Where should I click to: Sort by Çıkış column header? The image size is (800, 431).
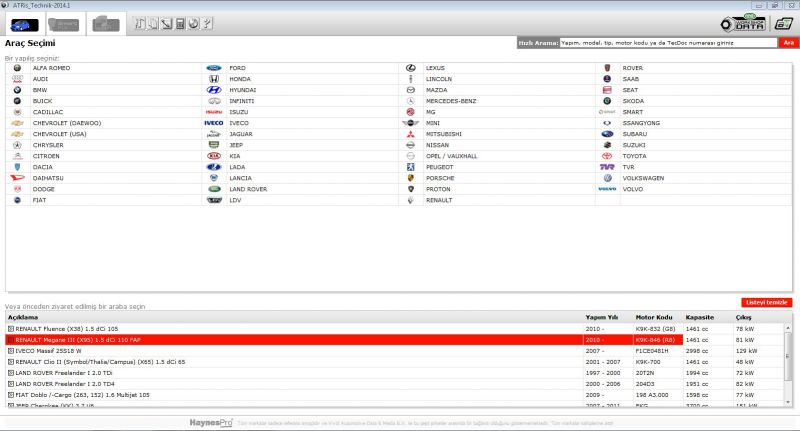[x=743, y=317]
